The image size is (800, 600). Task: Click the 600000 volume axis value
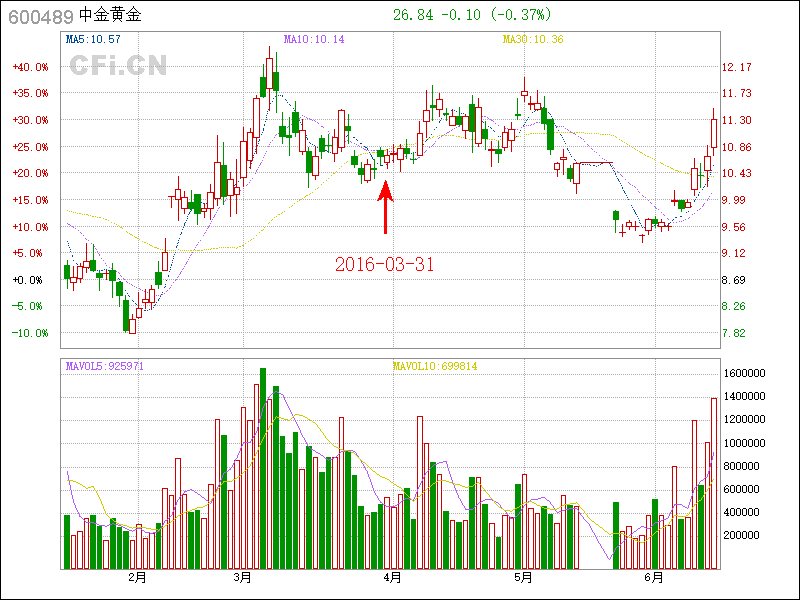click(x=741, y=489)
